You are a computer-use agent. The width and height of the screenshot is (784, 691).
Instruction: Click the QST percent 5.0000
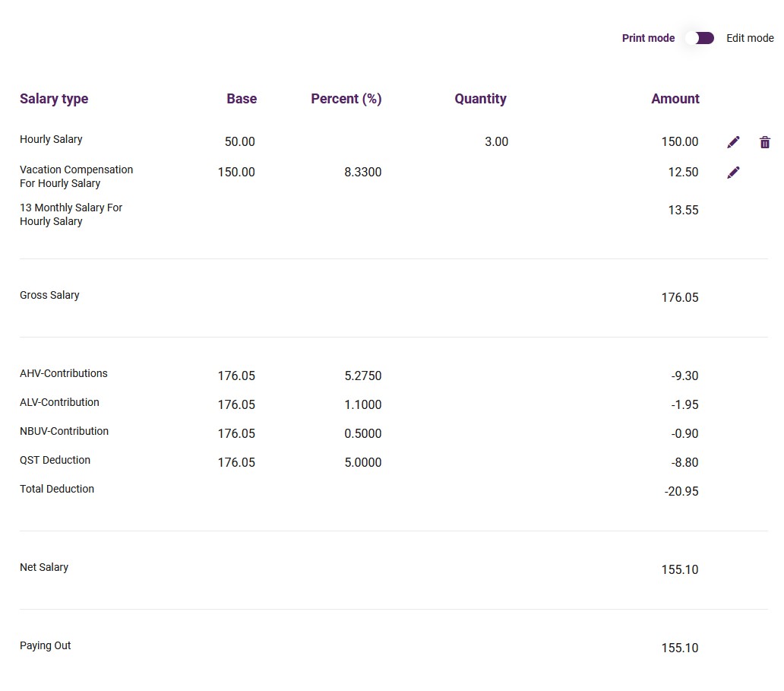click(362, 462)
